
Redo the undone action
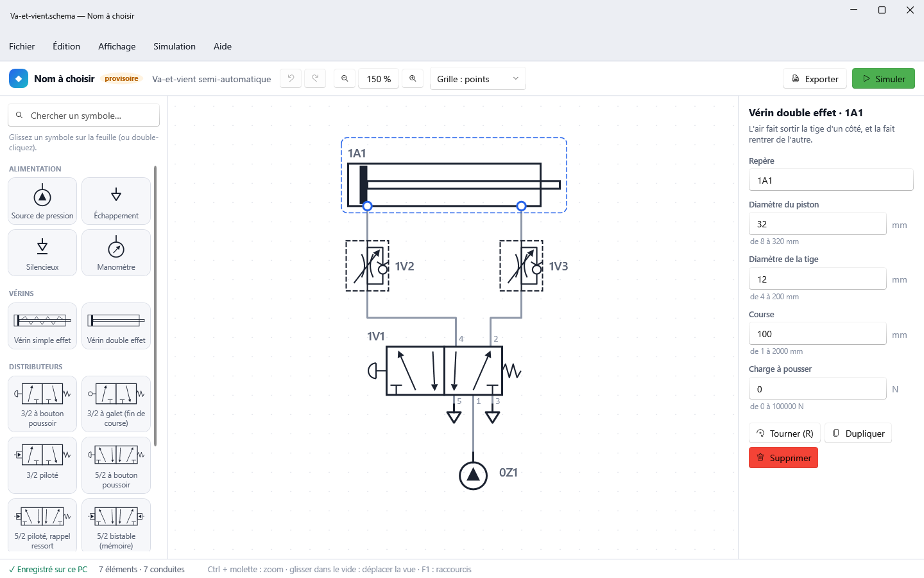click(315, 78)
